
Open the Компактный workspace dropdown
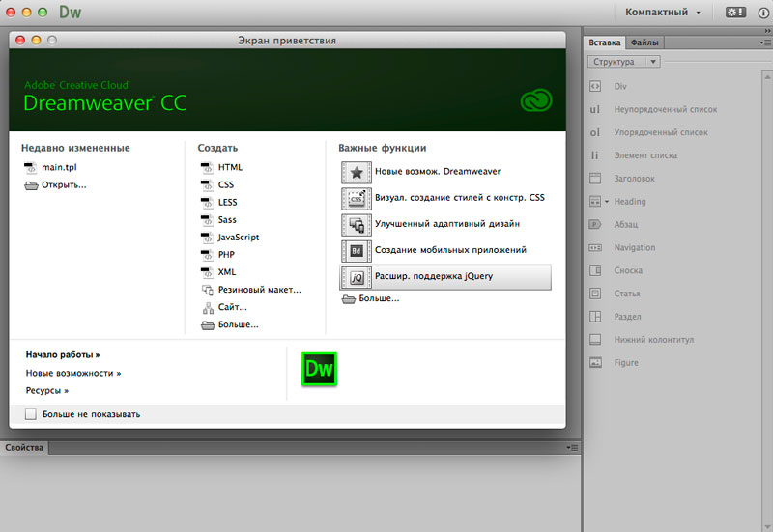[x=663, y=13]
